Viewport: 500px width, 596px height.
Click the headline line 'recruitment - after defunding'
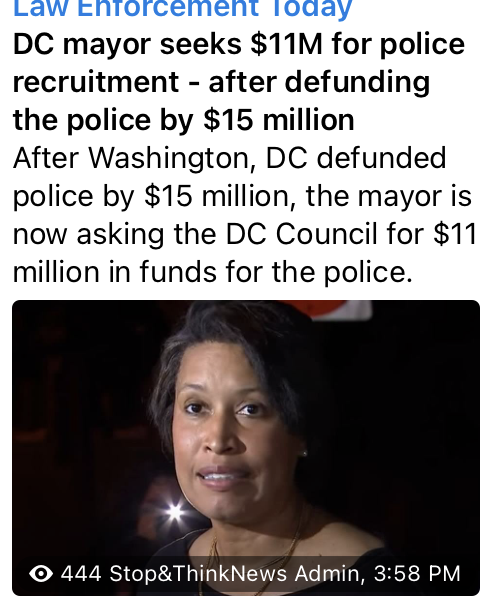point(221,82)
